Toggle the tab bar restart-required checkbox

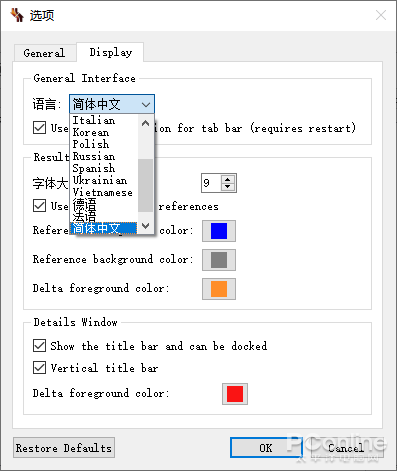[39, 128]
